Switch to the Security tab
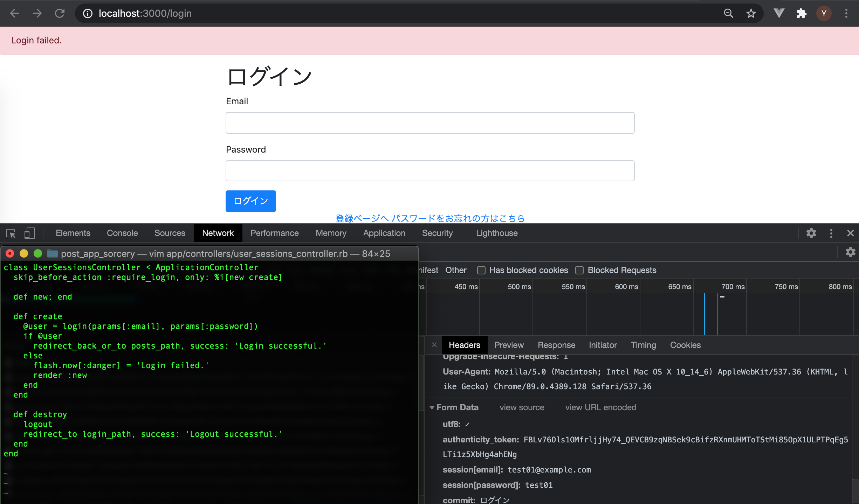 pyautogui.click(x=438, y=233)
